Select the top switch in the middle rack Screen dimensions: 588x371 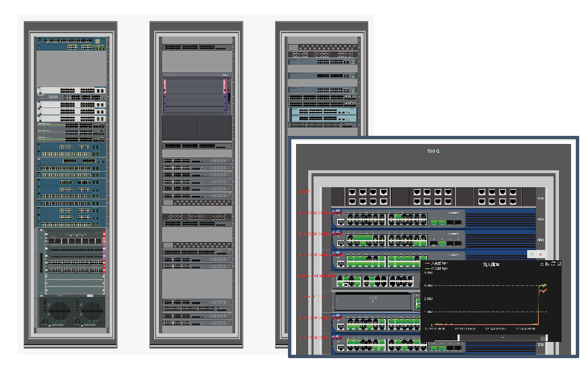click(197, 47)
